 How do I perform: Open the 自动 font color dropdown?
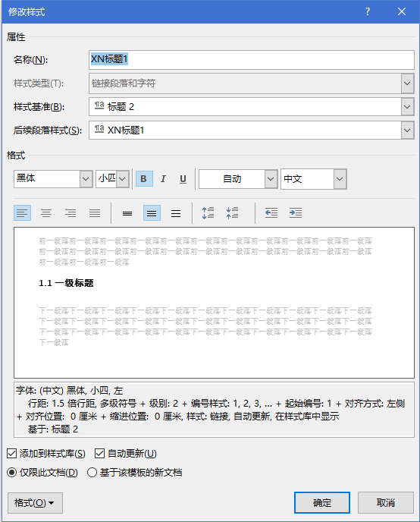[x=271, y=179]
